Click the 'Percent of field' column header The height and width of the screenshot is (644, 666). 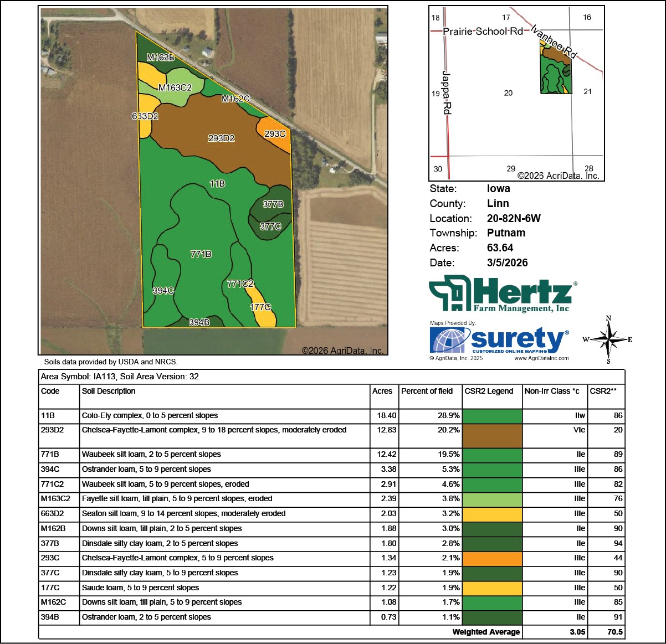coord(427,391)
